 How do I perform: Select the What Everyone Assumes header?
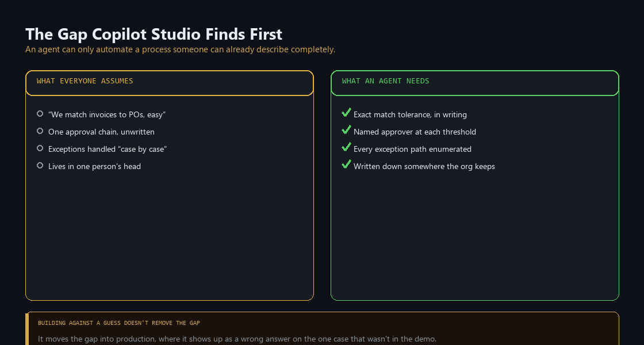point(170,83)
